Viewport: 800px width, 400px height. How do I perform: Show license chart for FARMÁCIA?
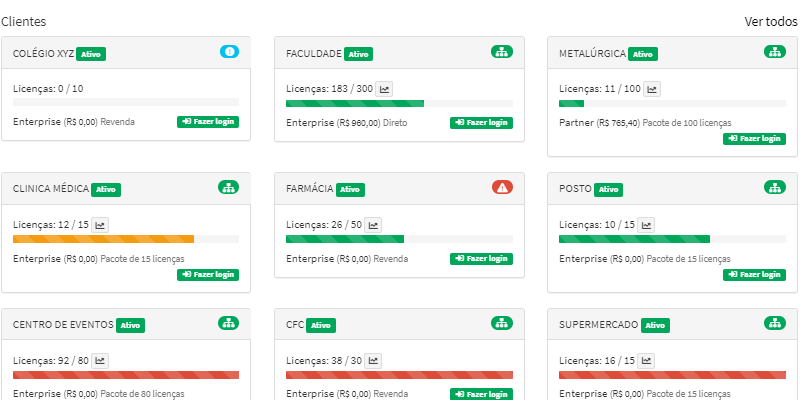point(373,225)
